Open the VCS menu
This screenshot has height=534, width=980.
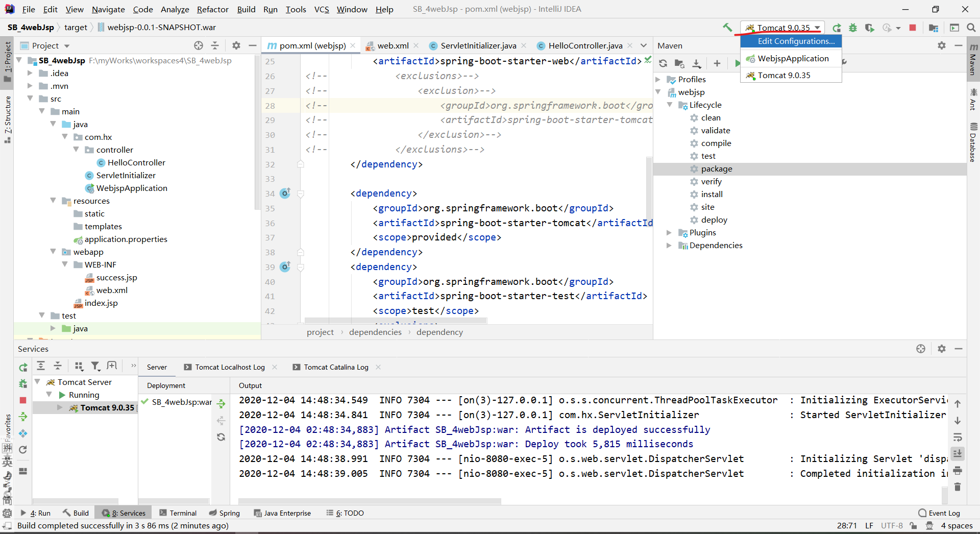pos(322,9)
